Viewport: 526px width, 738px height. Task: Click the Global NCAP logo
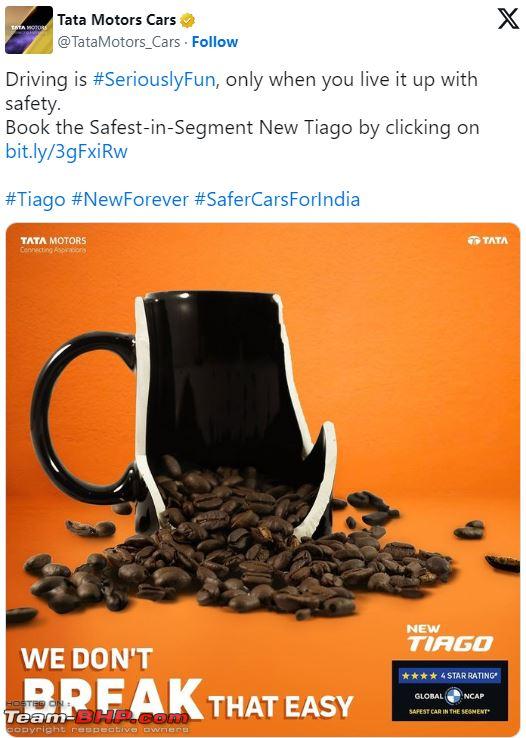click(450, 696)
